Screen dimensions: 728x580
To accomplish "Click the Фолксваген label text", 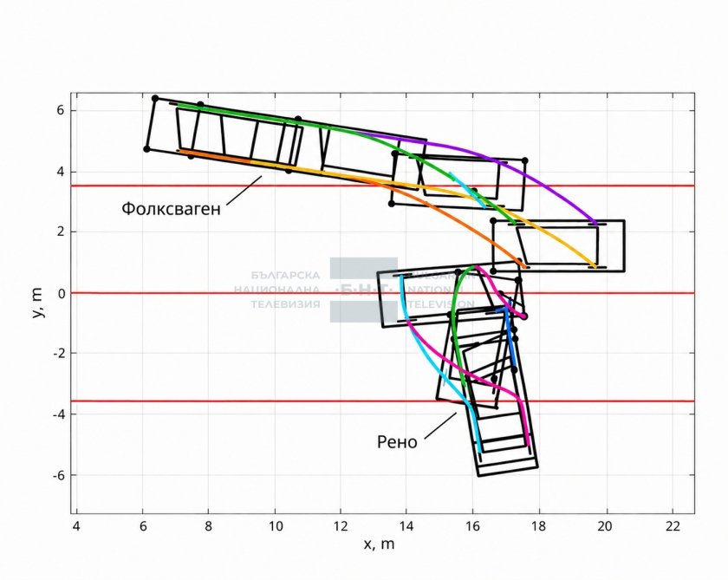I will [x=171, y=208].
